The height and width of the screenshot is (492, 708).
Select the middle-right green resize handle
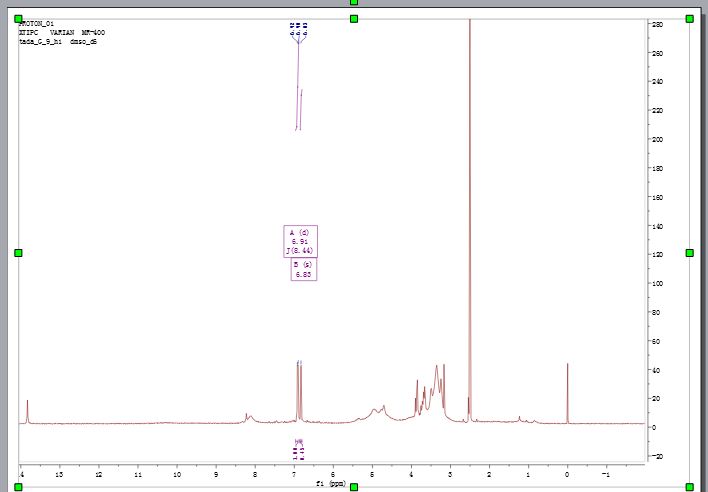[689, 253]
